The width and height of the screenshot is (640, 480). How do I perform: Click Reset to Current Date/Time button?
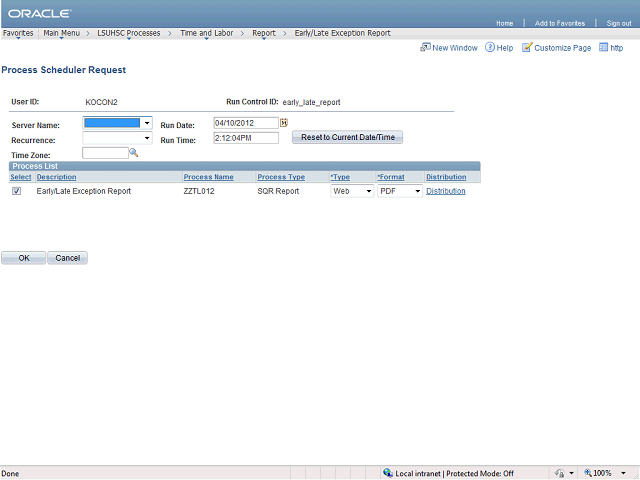pyautogui.click(x=347, y=137)
